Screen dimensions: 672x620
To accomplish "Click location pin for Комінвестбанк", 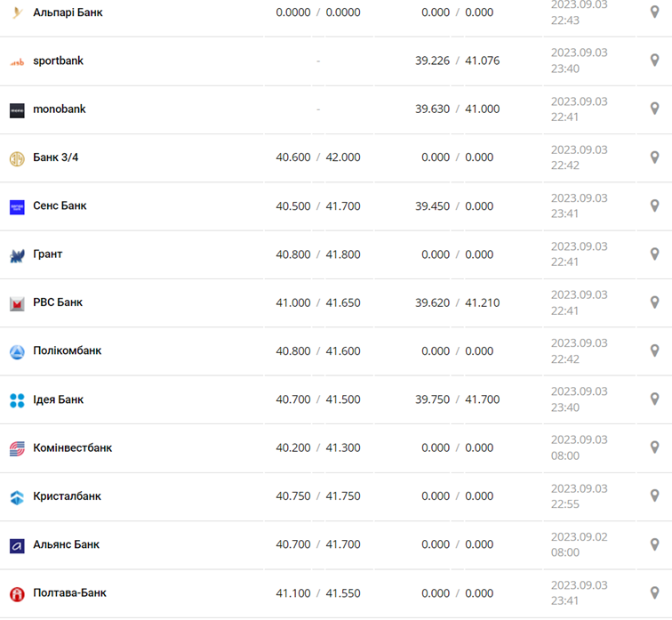I will tap(655, 447).
